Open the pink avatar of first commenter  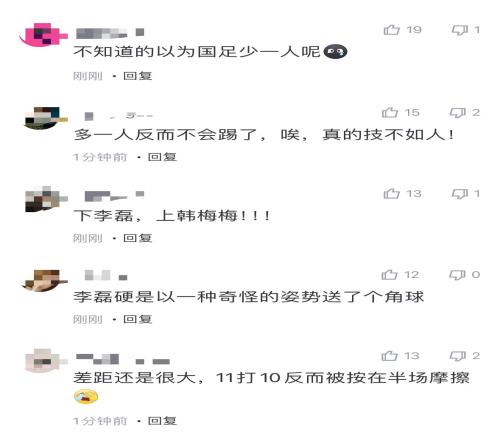pos(43,35)
